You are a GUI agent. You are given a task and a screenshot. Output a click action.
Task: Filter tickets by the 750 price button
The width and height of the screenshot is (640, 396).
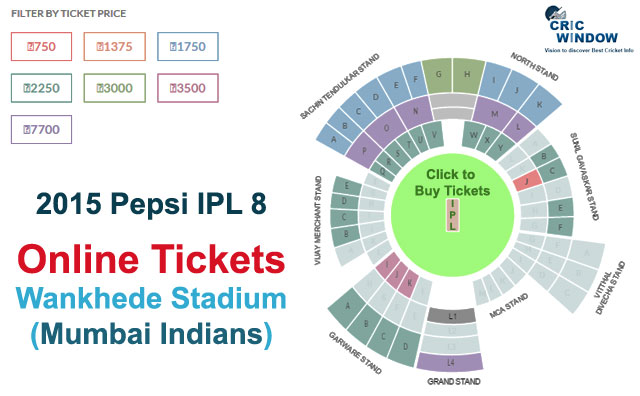tap(41, 47)
